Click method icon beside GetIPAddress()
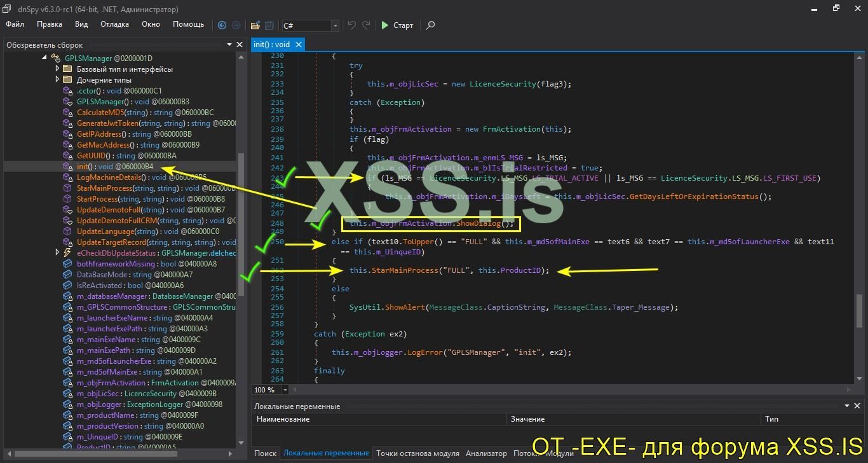 pos(67,134)
